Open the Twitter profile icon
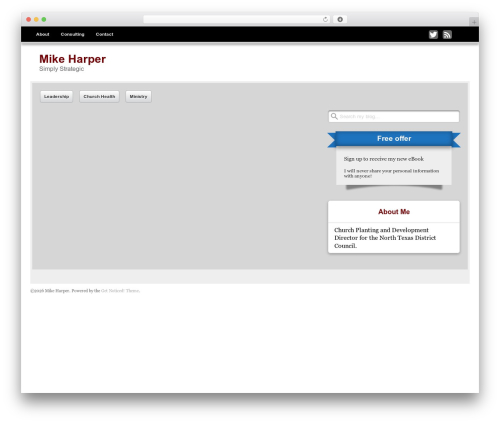The width and height of the screenshot is (500, 423). pyautogui.click(x=433, y=34)
